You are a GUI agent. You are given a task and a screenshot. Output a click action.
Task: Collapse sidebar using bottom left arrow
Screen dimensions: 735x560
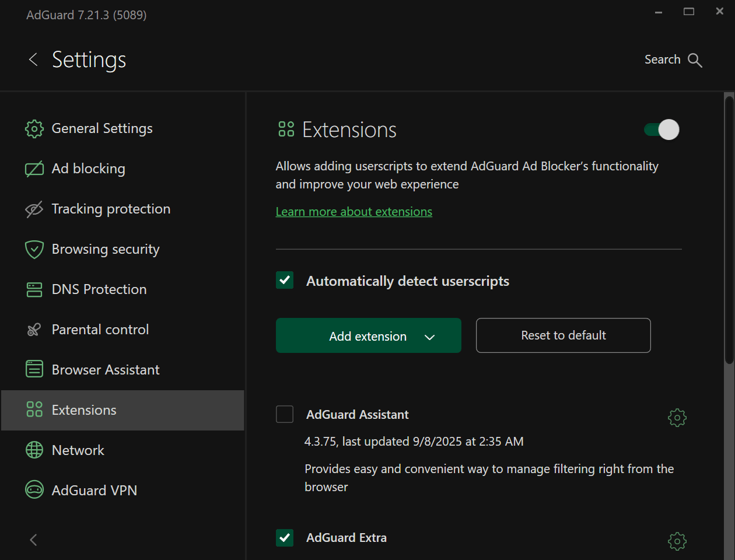(33, 540)
